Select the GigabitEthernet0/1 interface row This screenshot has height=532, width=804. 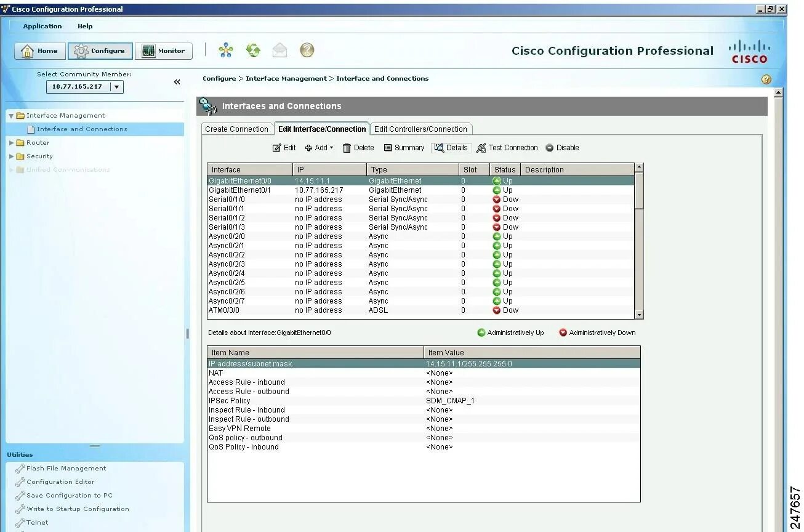coord(420,190)
